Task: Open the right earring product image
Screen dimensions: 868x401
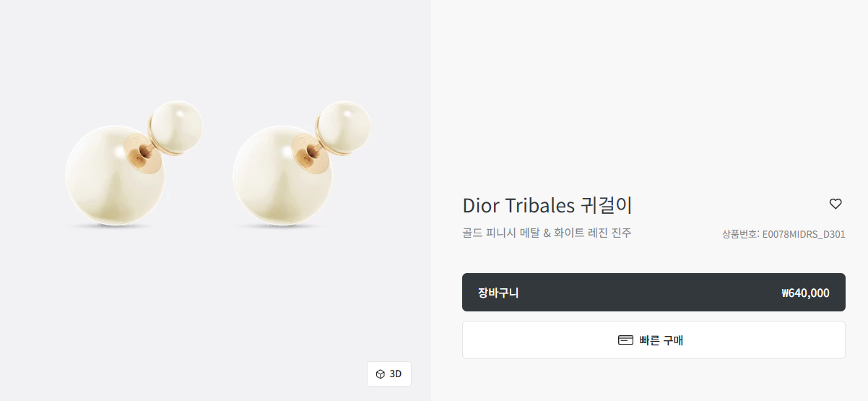Action: click(302, 164)
